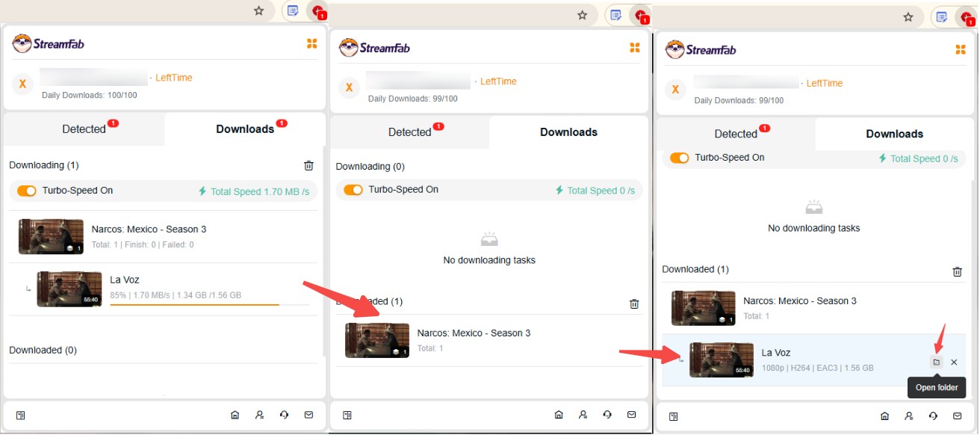Clear downloading list with trash icon
980x435 pixels.
308,165
